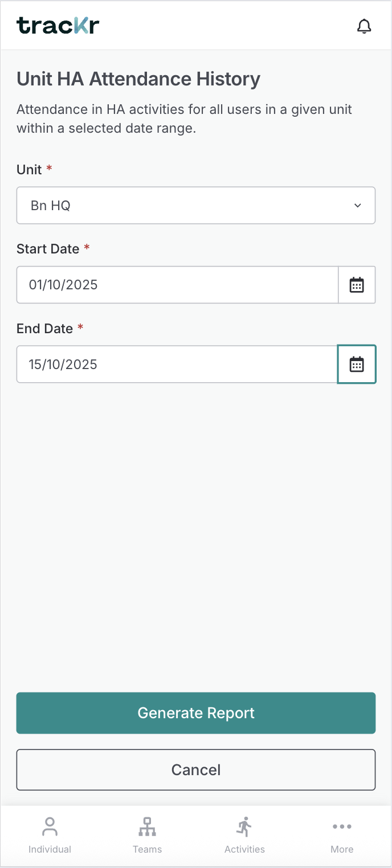Click the running figure Activities icon
This screenshot has width=392, height=868.
click(244, 827)
